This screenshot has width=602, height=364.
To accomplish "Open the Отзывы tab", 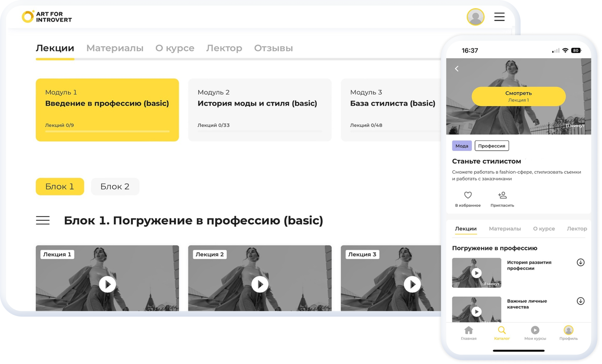I will 273,48.
